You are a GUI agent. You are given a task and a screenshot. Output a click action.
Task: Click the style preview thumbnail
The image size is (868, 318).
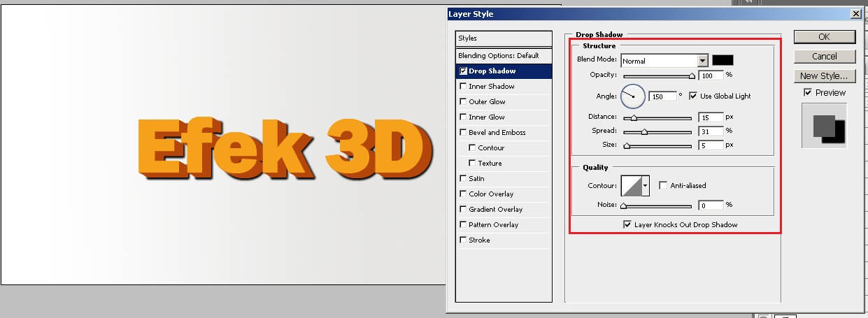824,126
